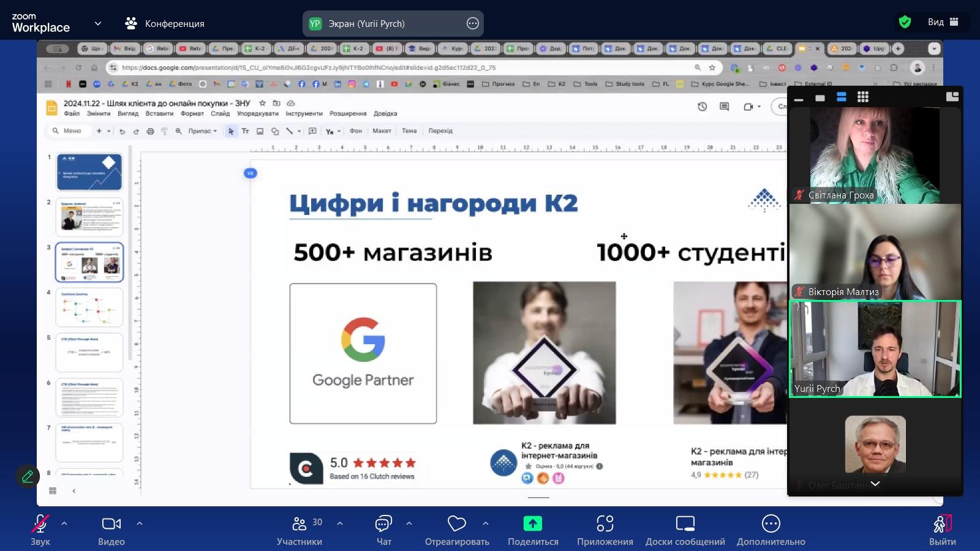
Task: Click the green encryption shield icon
Action: 905,22
